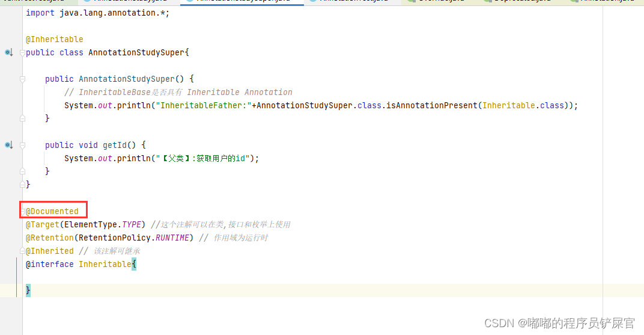Click the highlighted opening brace after Inheritable
Image resolution: width=644 pixels, height=335 pixels.
(x=134, y=264)
